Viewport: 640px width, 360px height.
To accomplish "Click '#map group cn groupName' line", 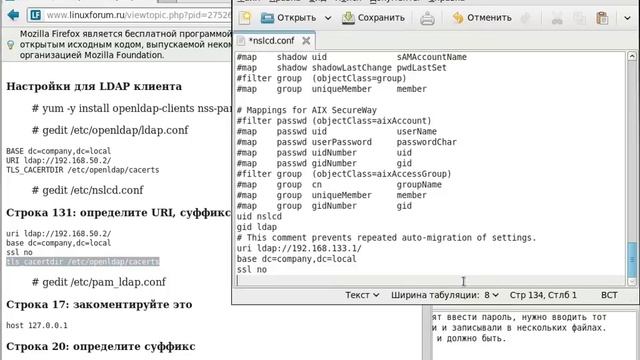I will click(x=339, y=185).
